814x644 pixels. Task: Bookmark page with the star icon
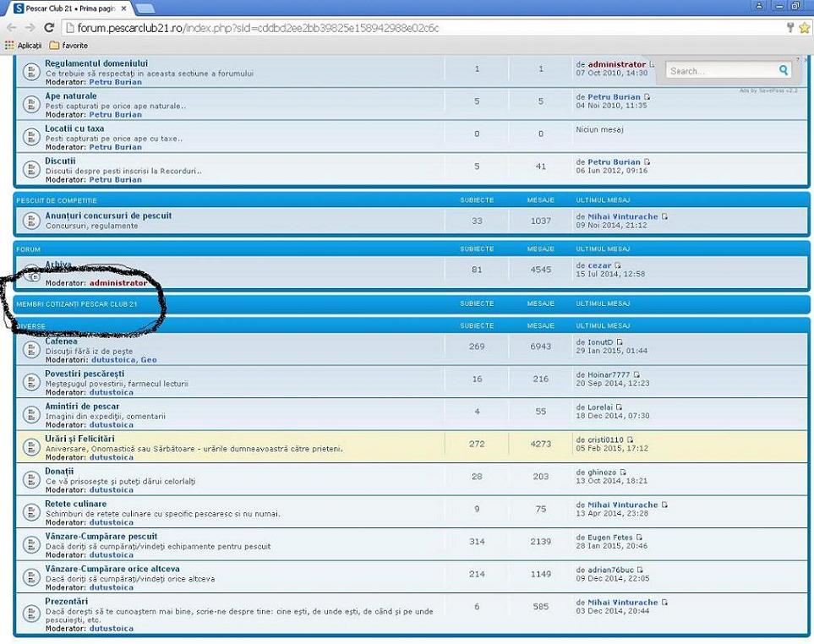pos(804,28)
